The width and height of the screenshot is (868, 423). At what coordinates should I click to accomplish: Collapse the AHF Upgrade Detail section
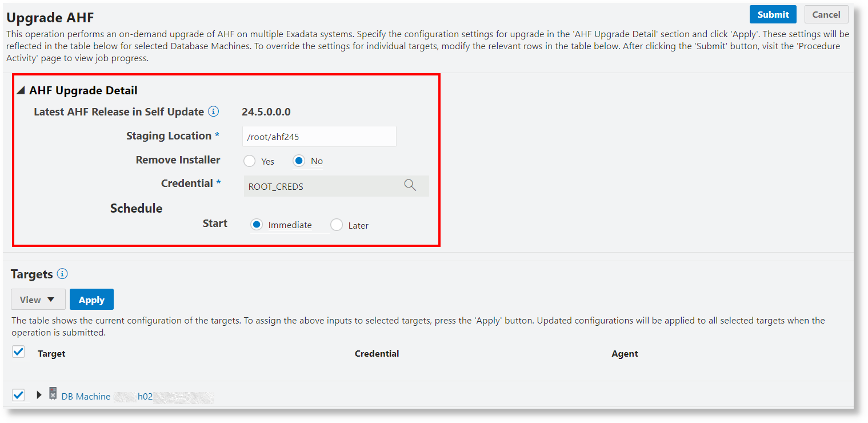tap(21, 90)
